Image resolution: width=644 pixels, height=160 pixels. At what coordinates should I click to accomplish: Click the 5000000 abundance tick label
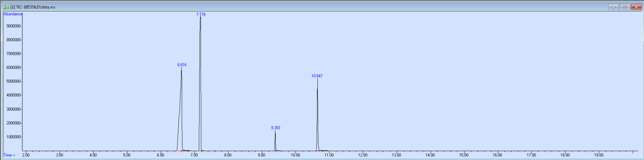13,81
